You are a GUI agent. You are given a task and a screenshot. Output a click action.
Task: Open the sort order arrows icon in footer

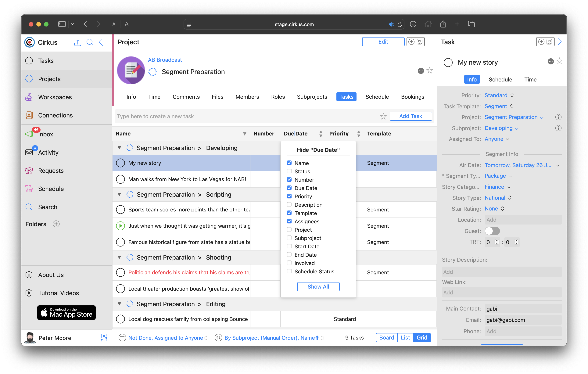pyautogui.click(x=218, y=338)
